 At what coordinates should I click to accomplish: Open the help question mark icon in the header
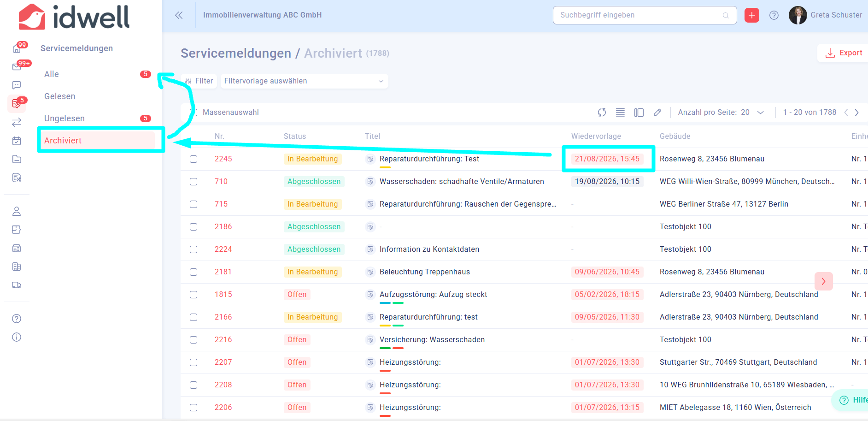tap(774, 15)
